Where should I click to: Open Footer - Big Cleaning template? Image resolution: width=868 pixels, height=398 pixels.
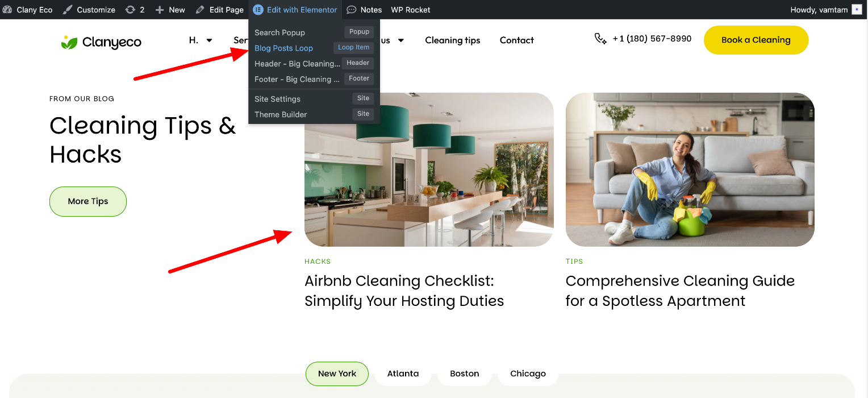click(x=297, y=79)
